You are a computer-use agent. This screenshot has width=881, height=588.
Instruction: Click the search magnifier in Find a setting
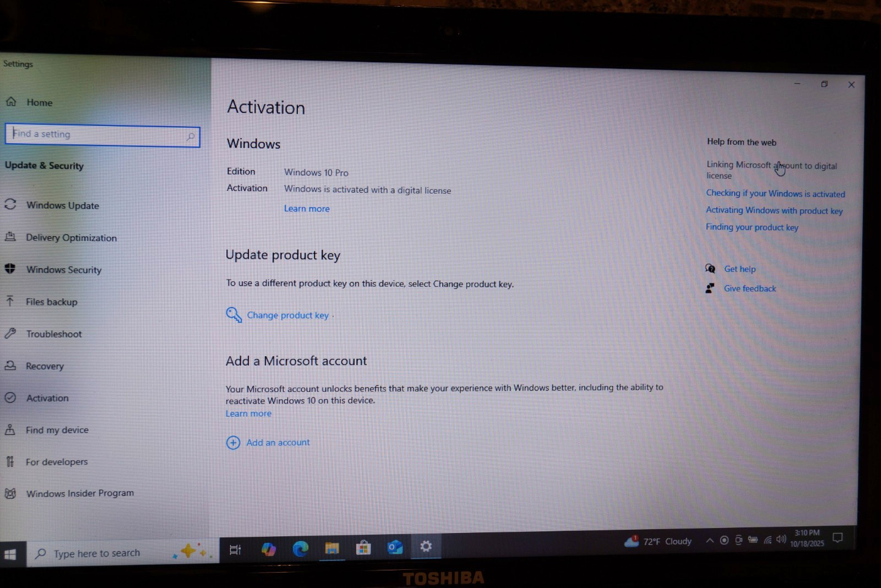(191, 136)
